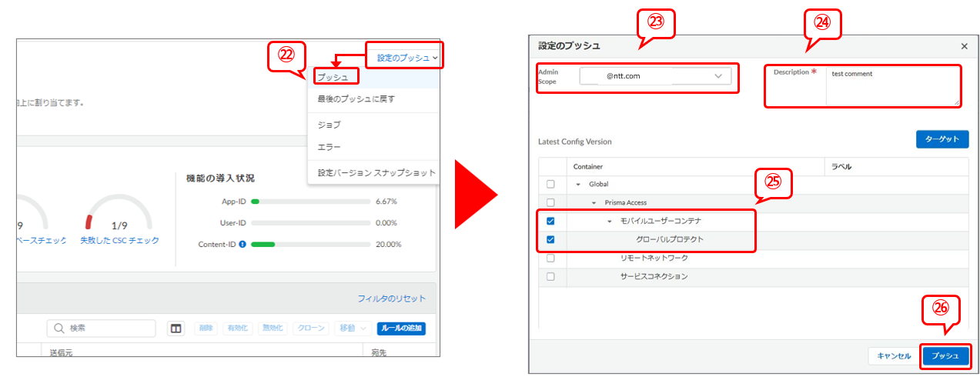The height and width of the screenshot is (377, 980).
Task: Collapse the モバイルユーザーコンテナ tree arrow
Action: pyautogui.click(x=609, y=222)
